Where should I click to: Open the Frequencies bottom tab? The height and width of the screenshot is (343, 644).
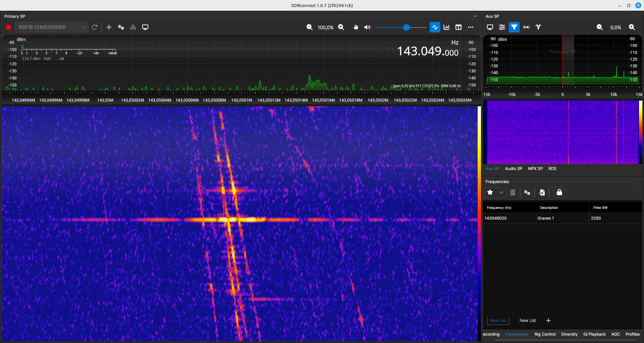517,334
